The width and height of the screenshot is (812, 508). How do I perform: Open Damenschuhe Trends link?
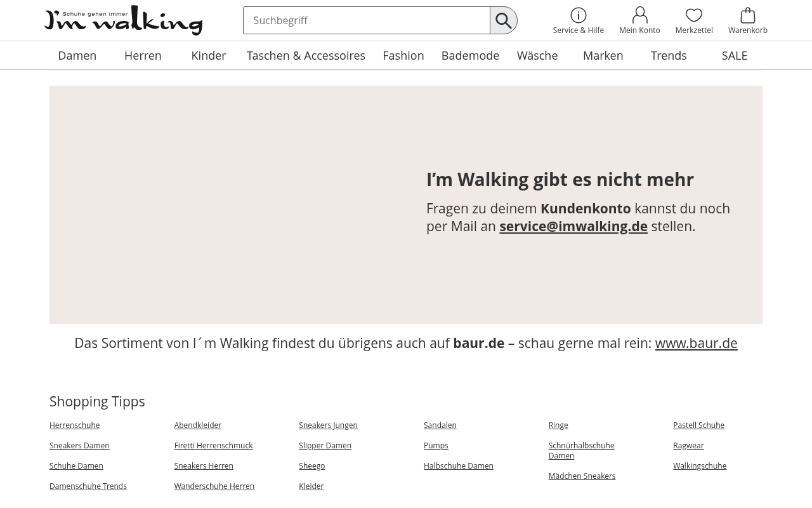pos(88,486)
